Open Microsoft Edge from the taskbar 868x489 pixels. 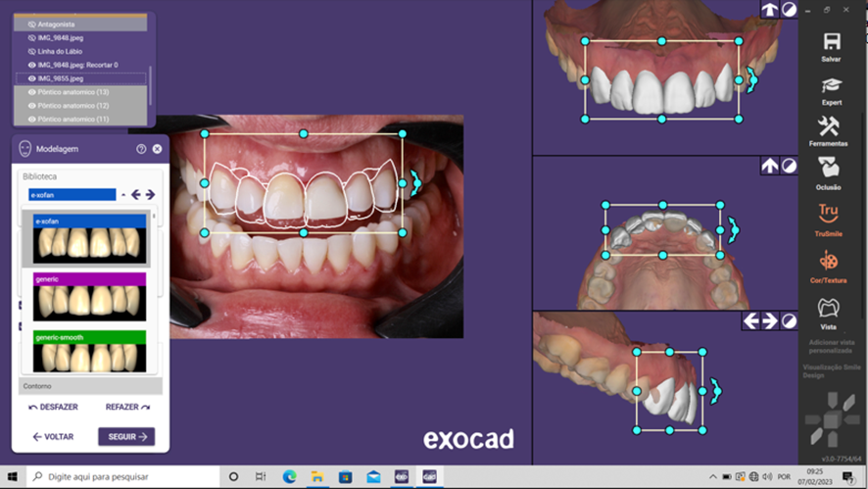click(289, 477)
